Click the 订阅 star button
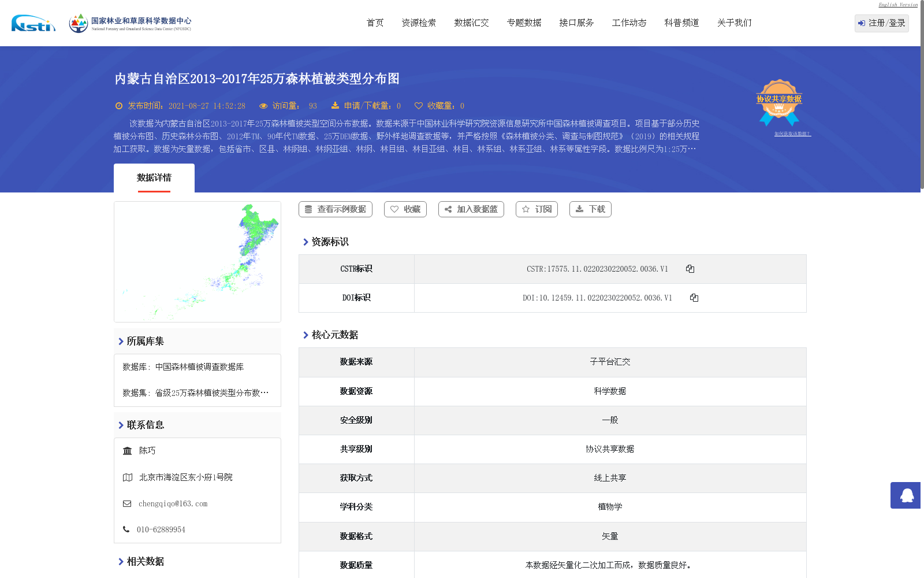 click(536, 209)
